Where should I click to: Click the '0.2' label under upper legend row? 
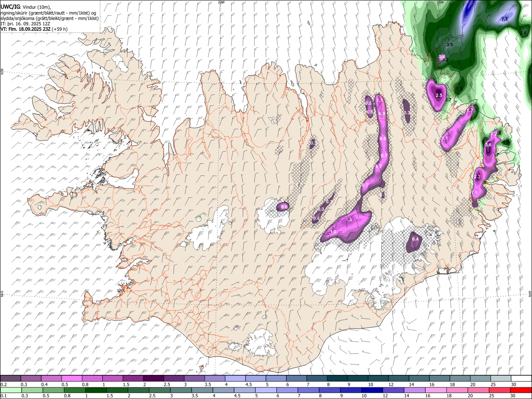click(3, 384)
